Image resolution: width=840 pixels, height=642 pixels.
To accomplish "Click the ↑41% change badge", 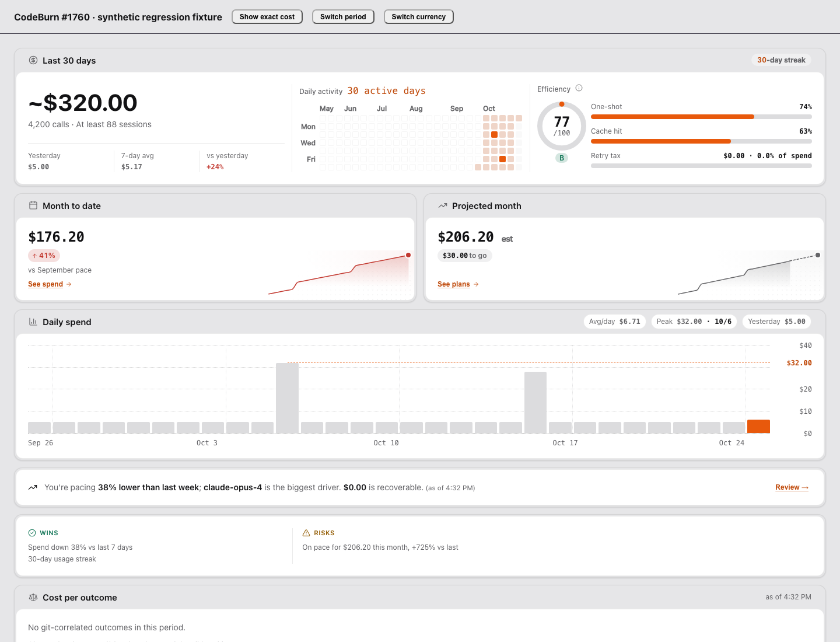I will [44, 256].
